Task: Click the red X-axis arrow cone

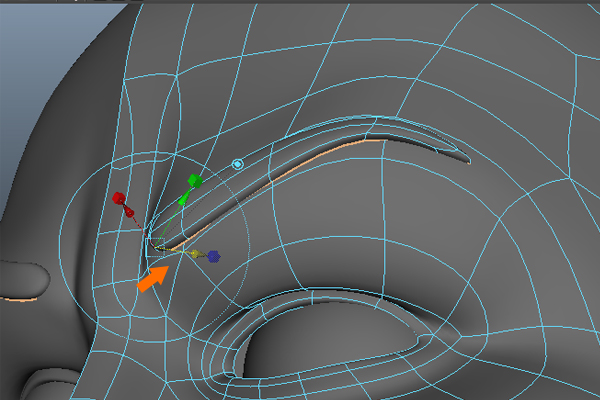Action: [130, 212]
